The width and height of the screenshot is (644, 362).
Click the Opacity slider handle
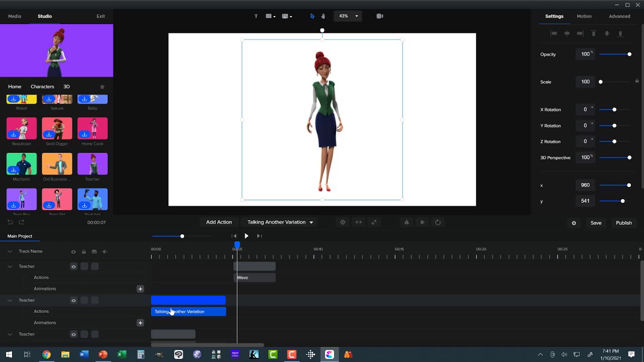pyautogui.click(x=629, y=54)
